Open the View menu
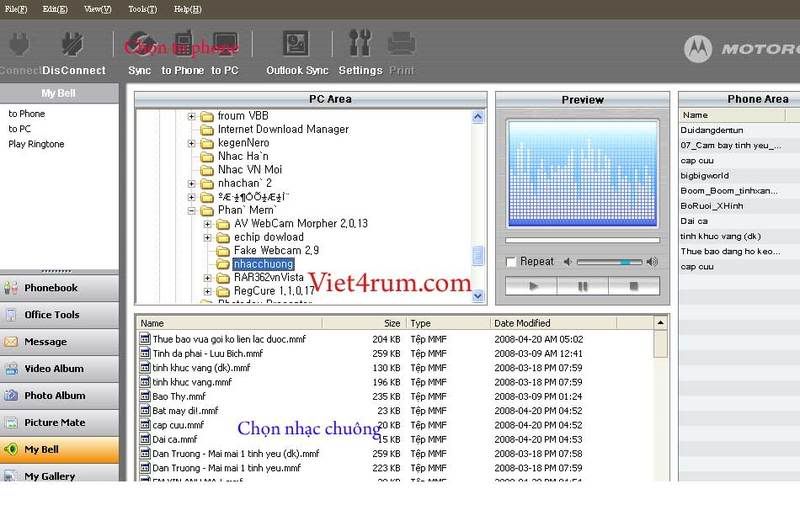 97,9
